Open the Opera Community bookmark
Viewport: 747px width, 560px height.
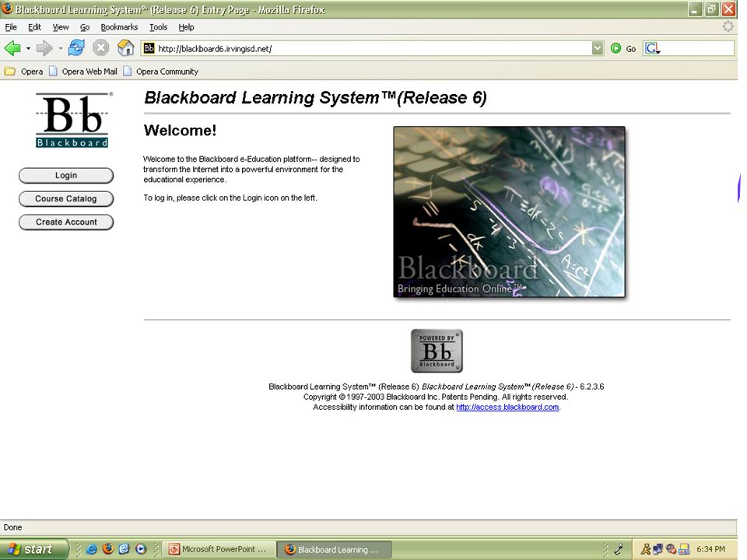tap(161, 72)
